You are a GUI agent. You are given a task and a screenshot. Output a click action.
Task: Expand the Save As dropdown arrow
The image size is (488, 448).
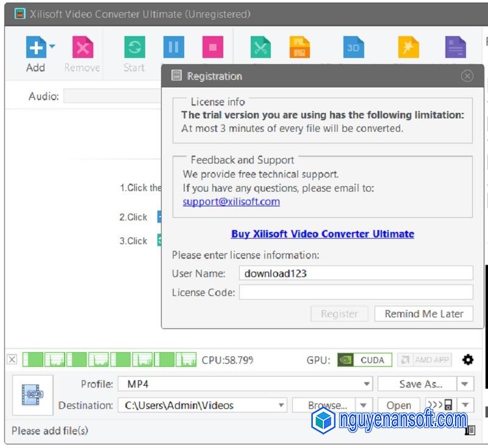pyautogui.click(x=465, y=384)
